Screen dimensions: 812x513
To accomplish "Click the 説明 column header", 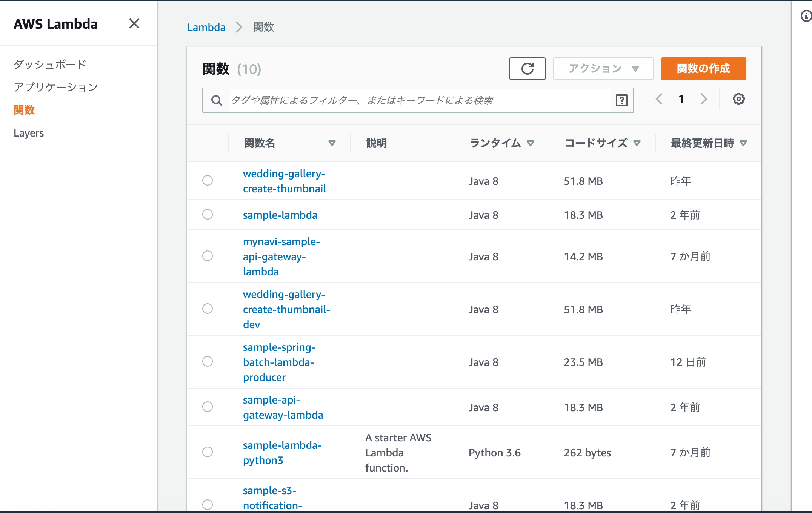I will 377,143.
